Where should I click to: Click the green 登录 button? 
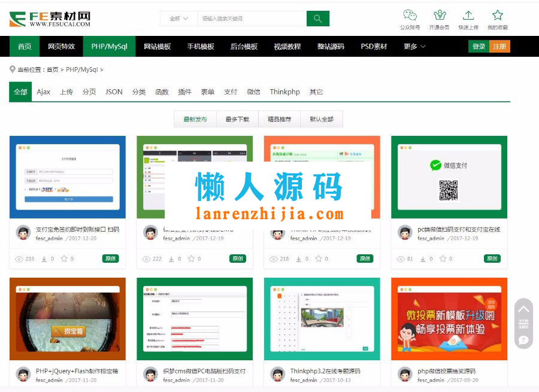(x=479, y=46)
